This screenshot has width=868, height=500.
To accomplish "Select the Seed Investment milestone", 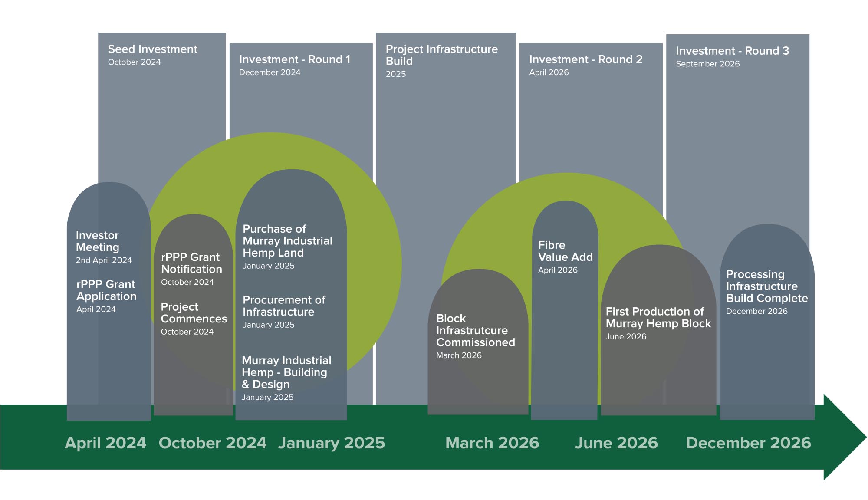I will point(153,49).
